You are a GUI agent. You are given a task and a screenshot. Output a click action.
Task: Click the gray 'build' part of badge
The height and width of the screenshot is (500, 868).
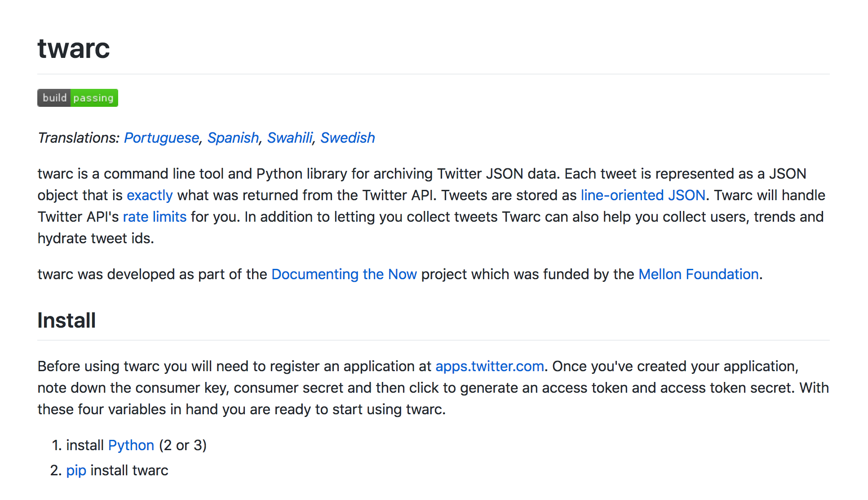(54, 98)
